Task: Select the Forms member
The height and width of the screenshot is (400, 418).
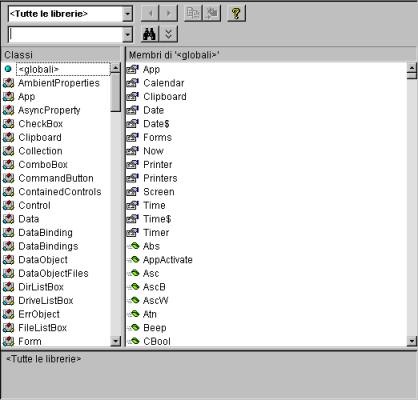Action: [157, 137]
